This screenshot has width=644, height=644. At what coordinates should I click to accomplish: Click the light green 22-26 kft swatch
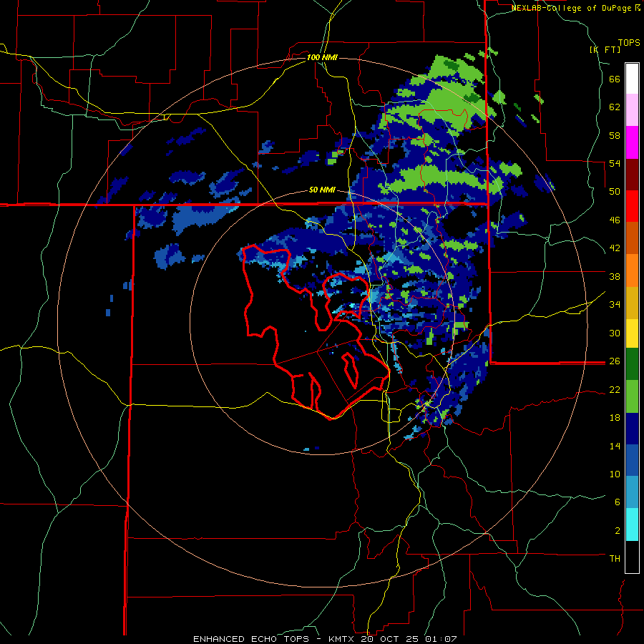tap(632, 396)
